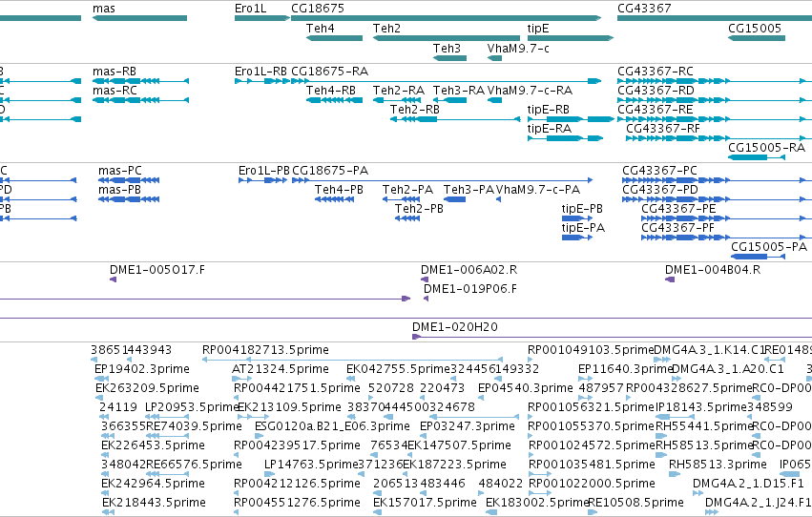The image size is (812, 517).
Task: Select the CG15005-PA protein glyph
Action: (x=759, y=257)
